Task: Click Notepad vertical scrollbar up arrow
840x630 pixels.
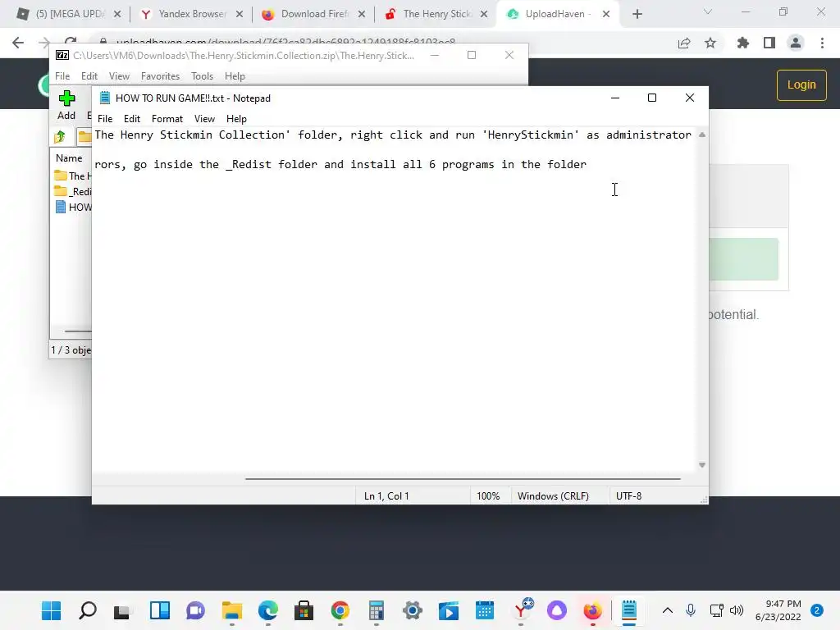Action: [x=702, y=135]
